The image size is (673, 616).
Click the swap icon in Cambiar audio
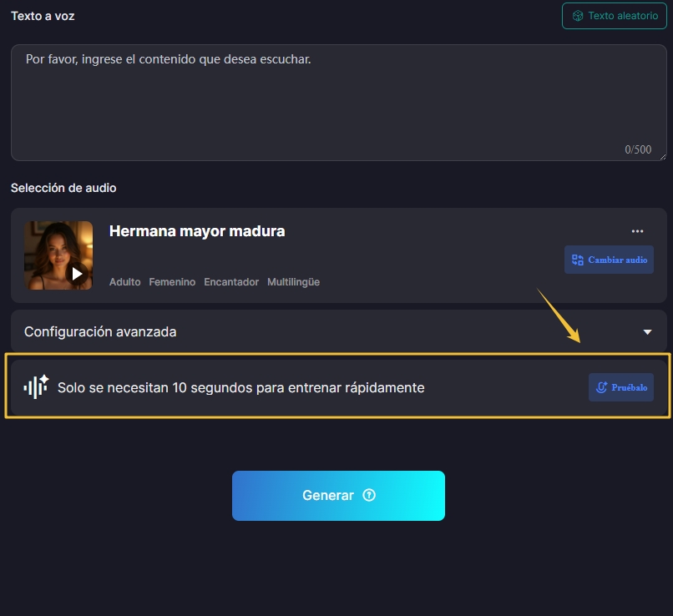tap(577, 260)
